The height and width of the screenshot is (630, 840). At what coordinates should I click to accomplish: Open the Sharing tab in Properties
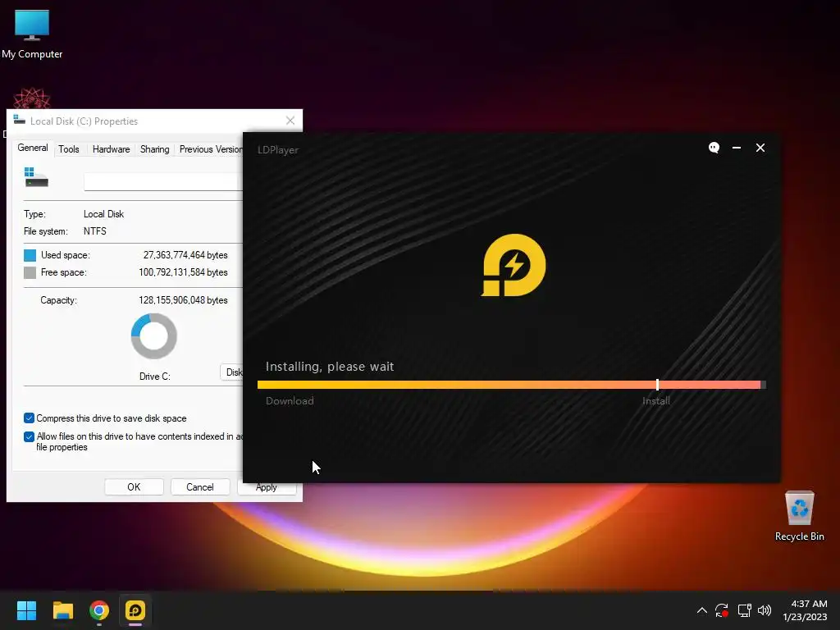click(x=155, y=149)
